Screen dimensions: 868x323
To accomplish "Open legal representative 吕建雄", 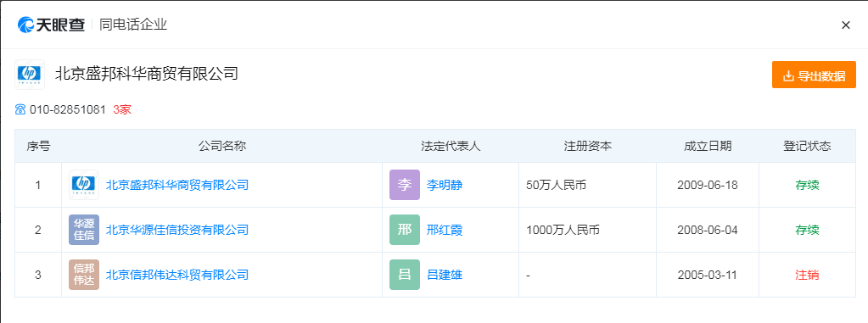I will coord(445,275).
